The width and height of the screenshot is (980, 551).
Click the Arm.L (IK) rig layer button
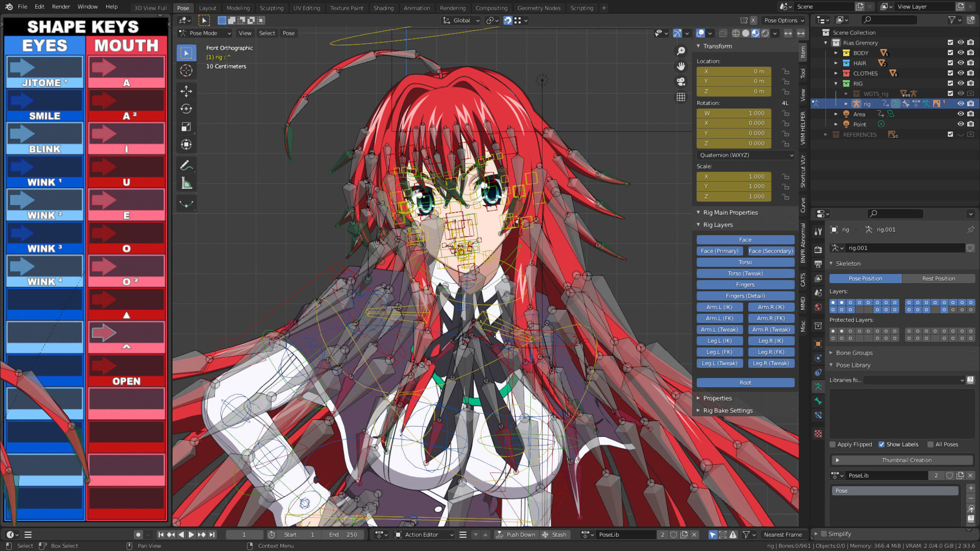(719, 307)
